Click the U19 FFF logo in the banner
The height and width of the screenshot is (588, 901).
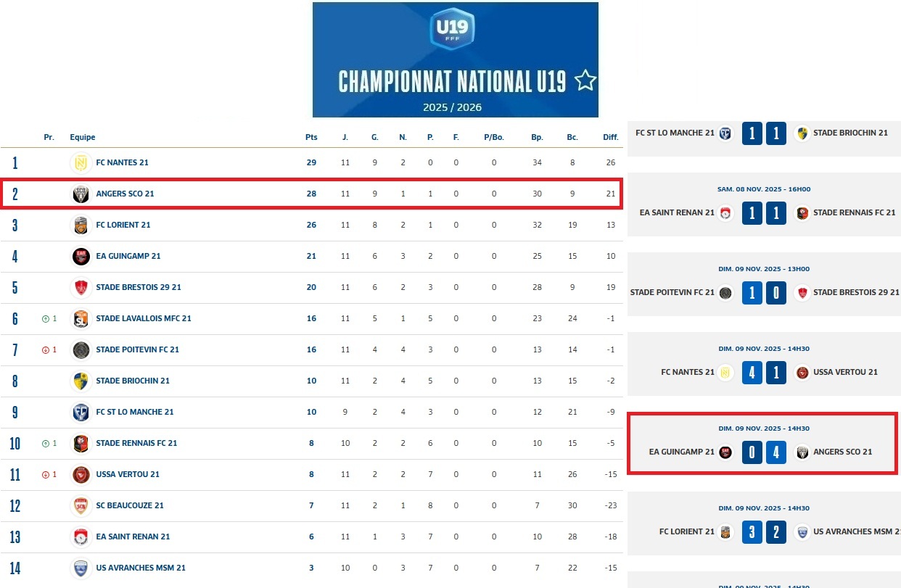[x=452, y=30]
